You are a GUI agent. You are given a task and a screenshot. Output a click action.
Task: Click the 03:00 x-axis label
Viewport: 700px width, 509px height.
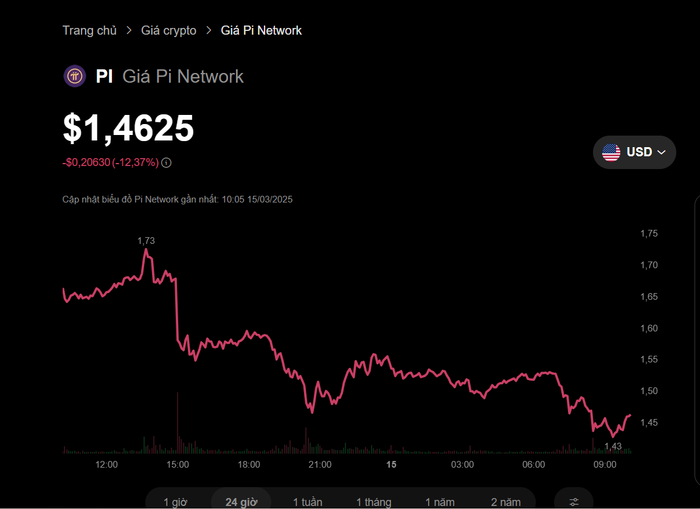click(462, 464)
